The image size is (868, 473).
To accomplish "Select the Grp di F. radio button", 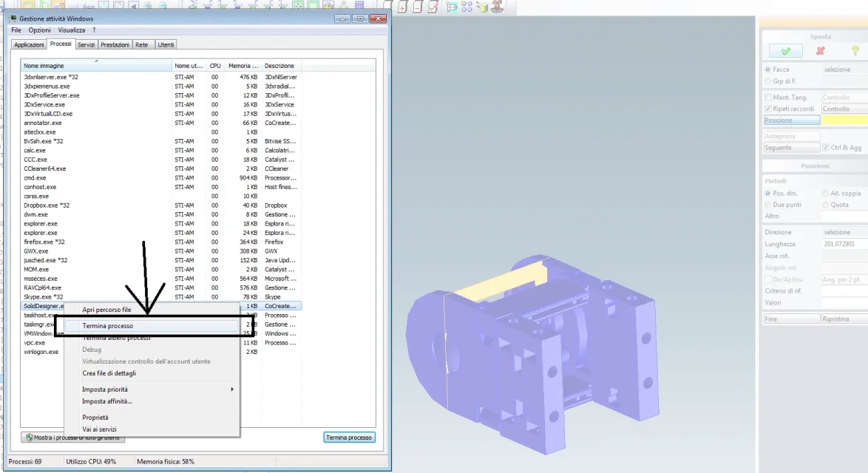I will pos(767,81).
